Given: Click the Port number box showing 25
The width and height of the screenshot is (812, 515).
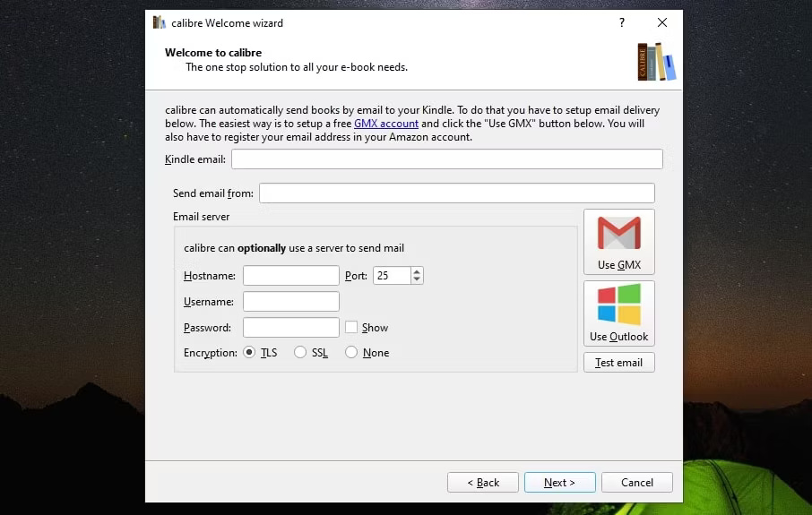Looking at the screenshot, I should coord(392,275).
